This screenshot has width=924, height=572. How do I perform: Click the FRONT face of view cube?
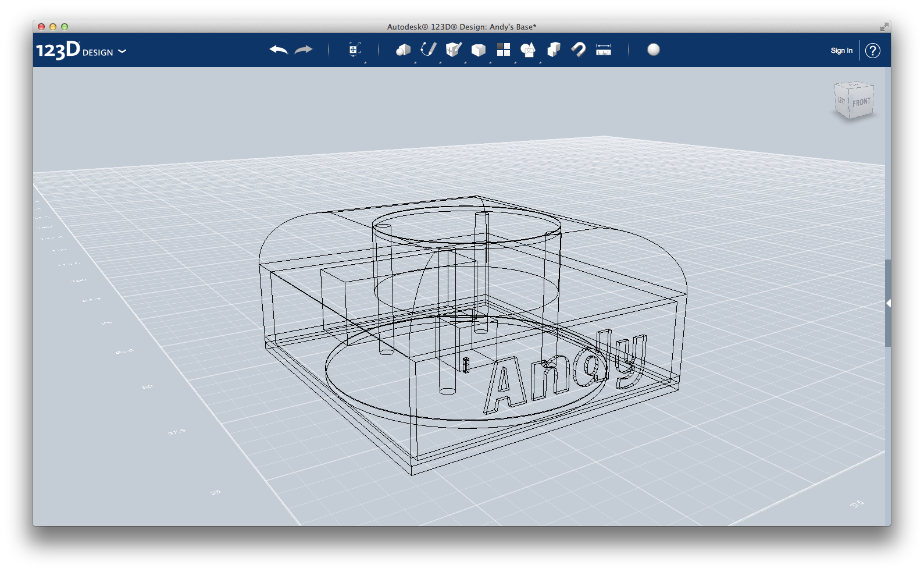click(861, 102)
